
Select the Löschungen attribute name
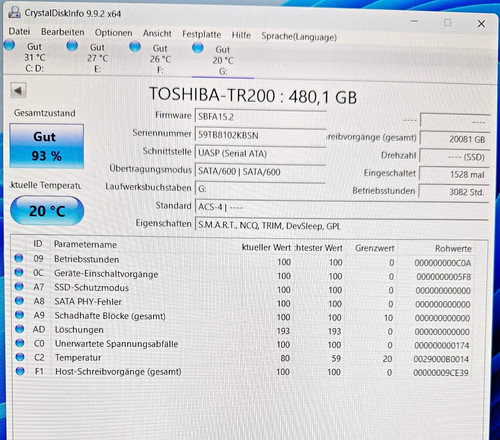point(79,330)
